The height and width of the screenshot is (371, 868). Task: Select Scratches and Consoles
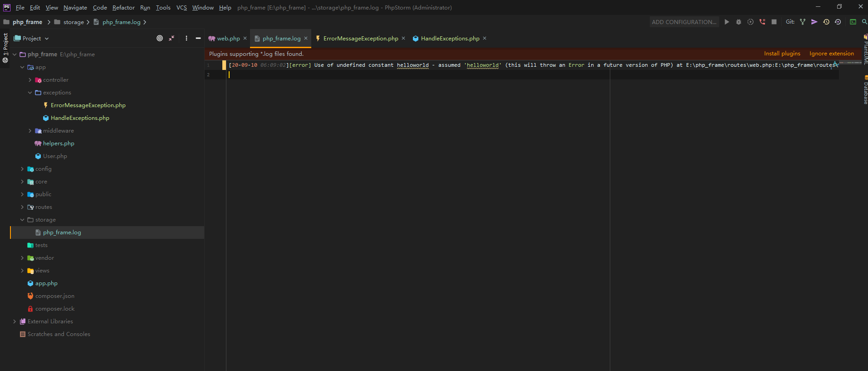coord(59,334)
